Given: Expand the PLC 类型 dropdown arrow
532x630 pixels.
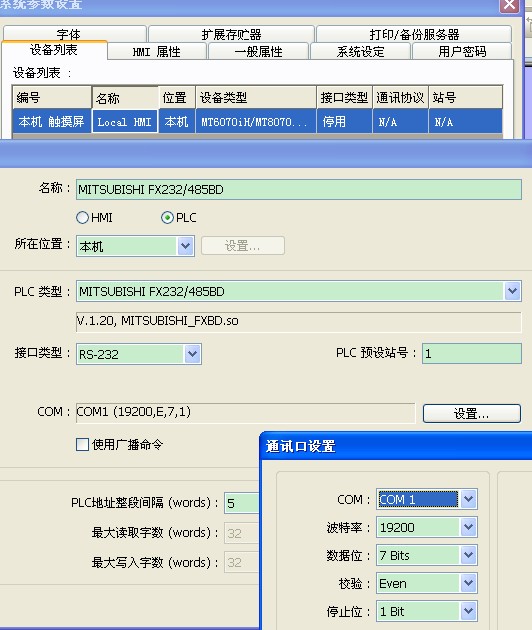Looking at the screenshot, I should point(512,291).
